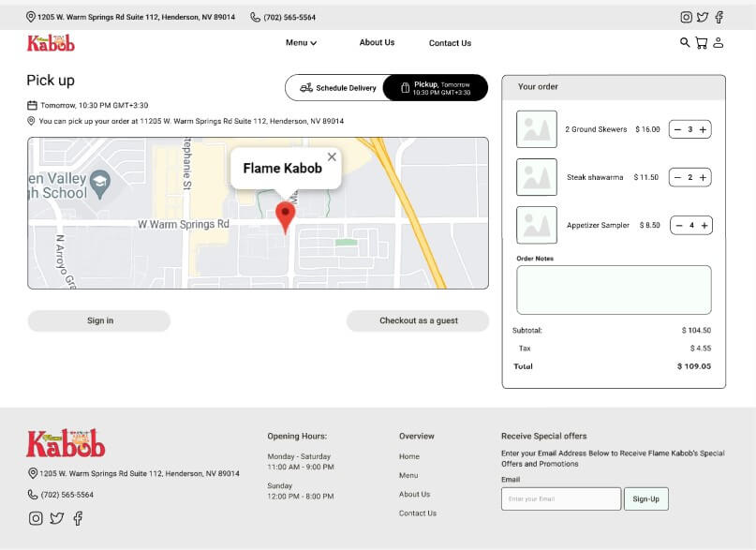This screenshot has width=756, height=550.
Task: Increase 2 Ground Skewers quantity
Action: pyautogui.click(x=703, y=129)
